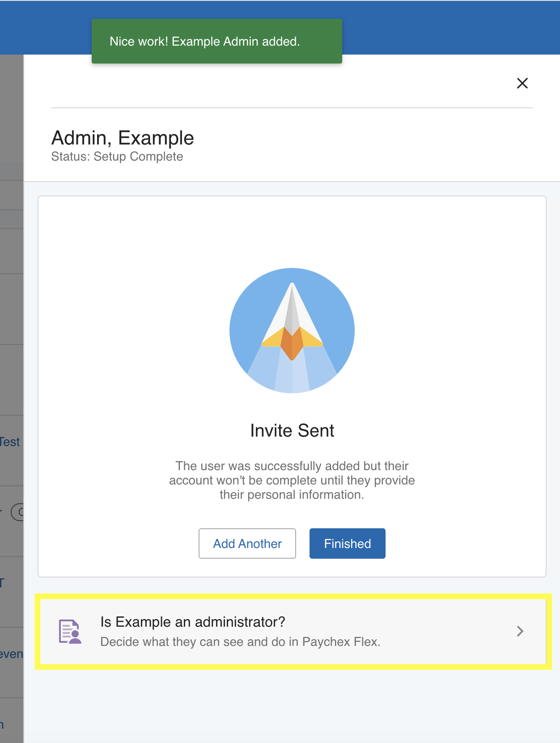Click the blue header bar at top

(x=447, y=27)
